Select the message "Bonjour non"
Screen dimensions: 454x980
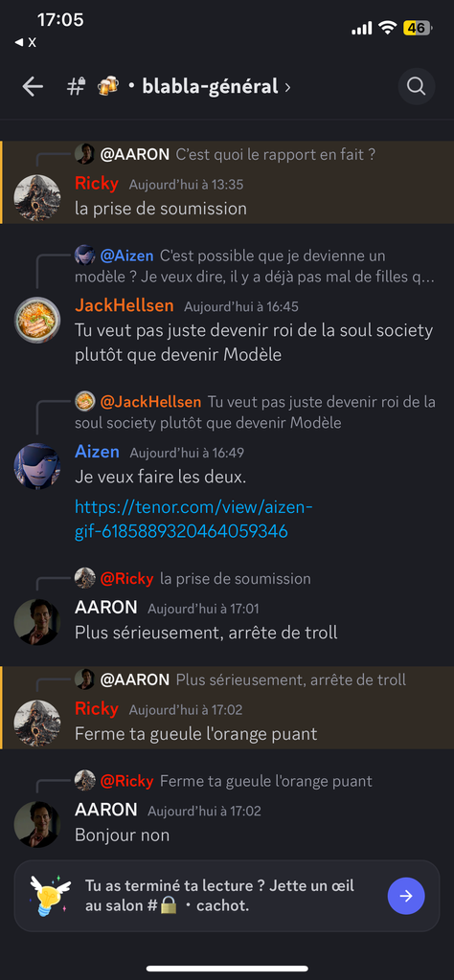point(122,835)
